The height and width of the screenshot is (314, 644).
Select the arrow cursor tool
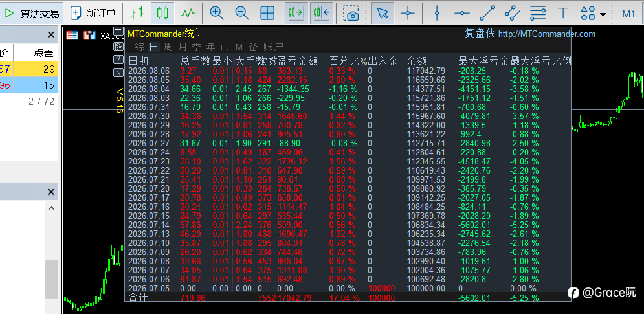[x=383, y=13]
